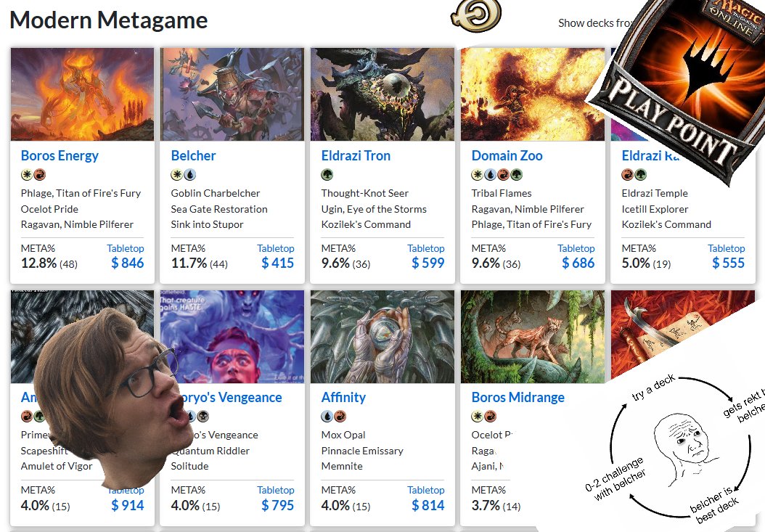Click the red mana icon under Affinity
The height and width of the screenshot is (532, 765).
pos(340,417)
